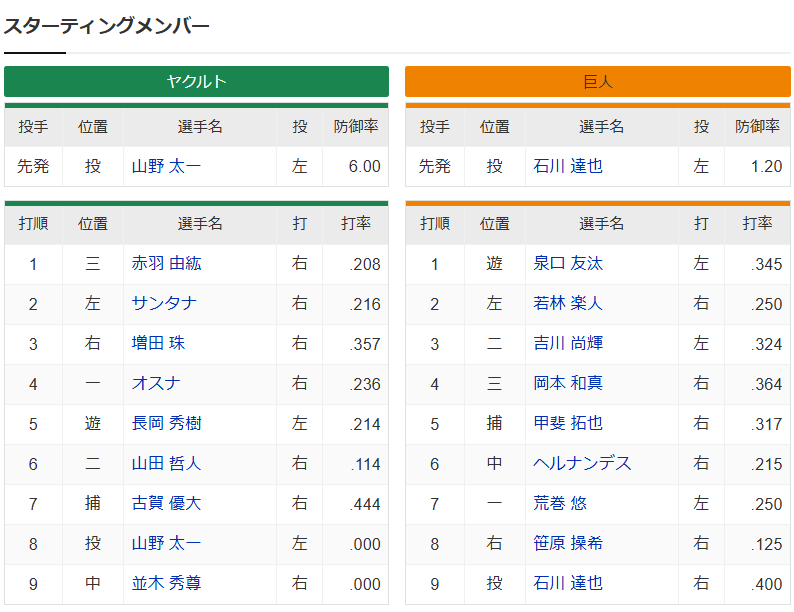
Task: Click leadoff batter 泉口 友汰 link
Action: [568, 264]
